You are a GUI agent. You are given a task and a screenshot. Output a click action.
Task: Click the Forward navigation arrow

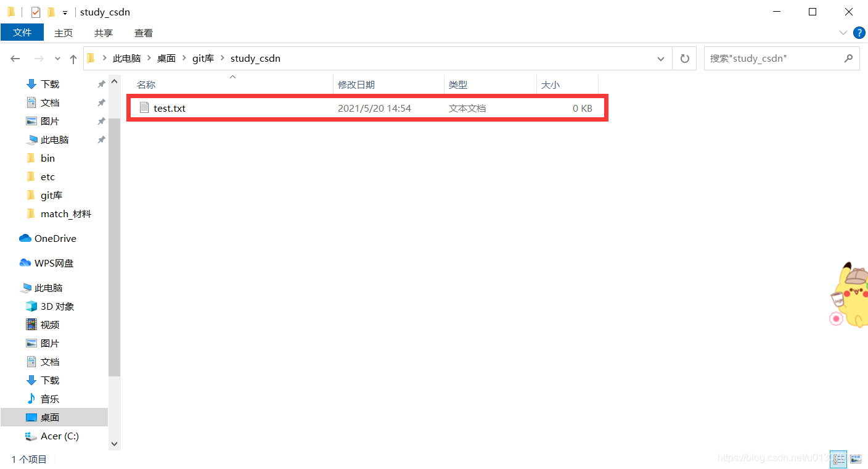click(38, 59)
